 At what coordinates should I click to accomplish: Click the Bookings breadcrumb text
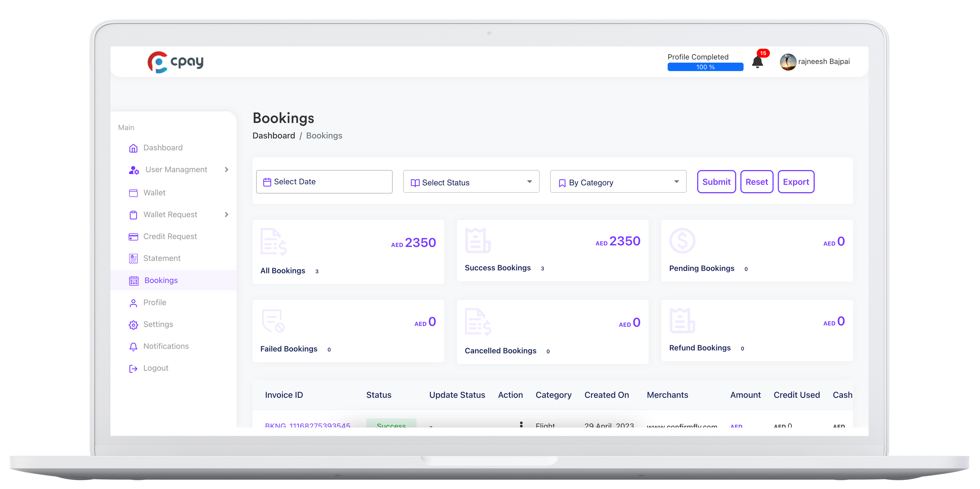tap(324, 136)
